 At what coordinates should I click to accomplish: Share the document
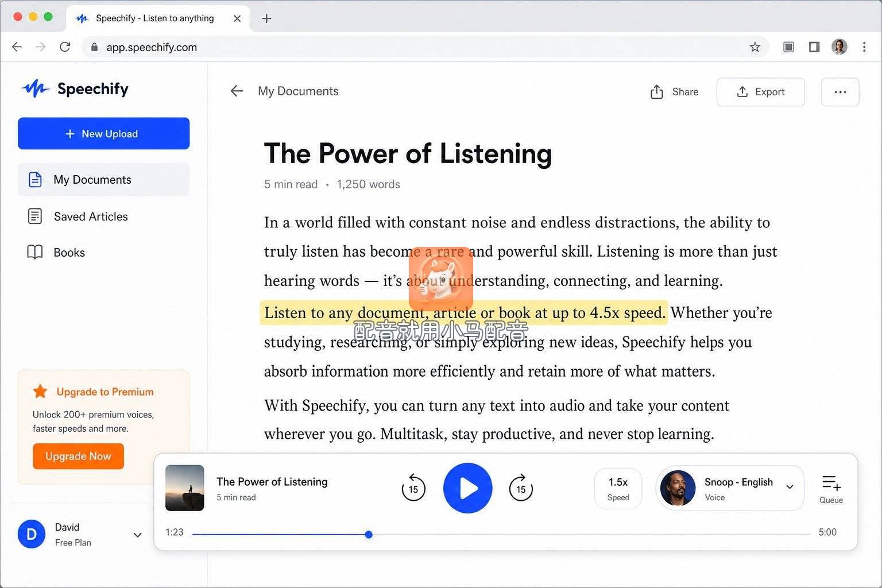click(x=674, y=92)
